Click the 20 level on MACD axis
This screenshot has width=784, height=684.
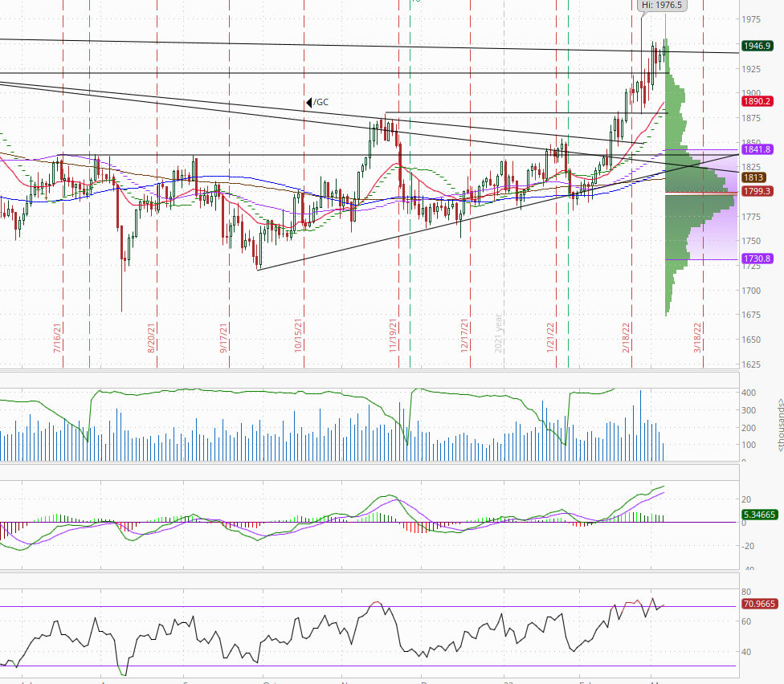pos(746,499)
